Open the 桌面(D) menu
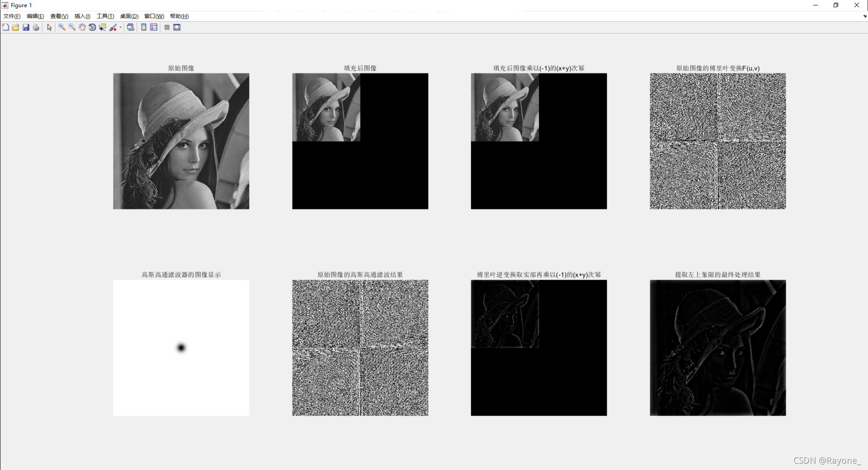This screenshot has width=868, height=470. pos(129,16)
